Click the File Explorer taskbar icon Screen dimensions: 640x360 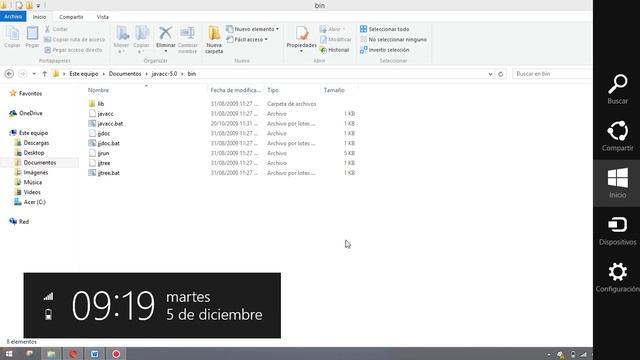coord(51,354)
